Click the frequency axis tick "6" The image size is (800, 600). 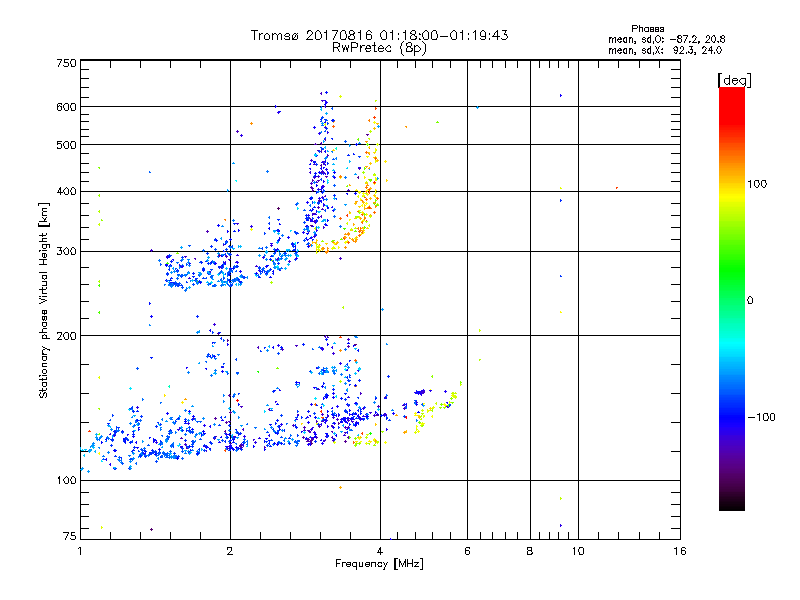(467, 551)
